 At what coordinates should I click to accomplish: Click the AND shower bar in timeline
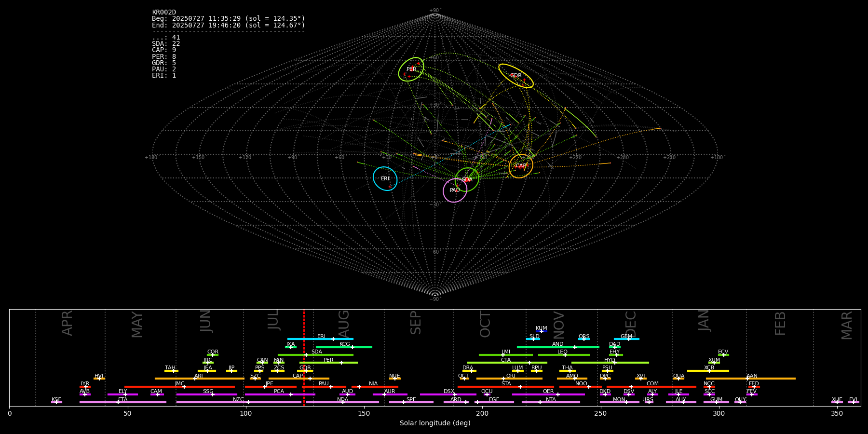(558, 347)
